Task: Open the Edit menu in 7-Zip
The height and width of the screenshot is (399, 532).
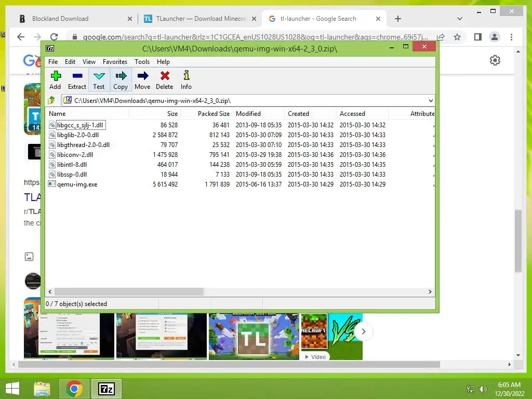Action: 70,62
